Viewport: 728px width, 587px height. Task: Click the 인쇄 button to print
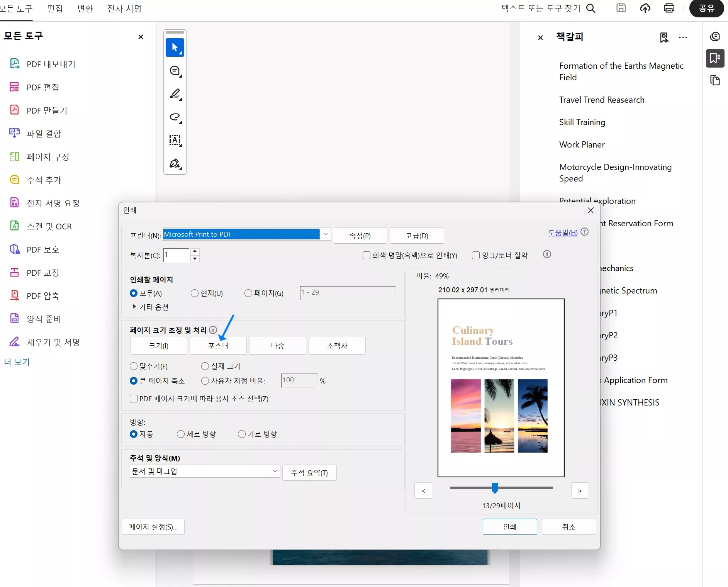point(509,526)
